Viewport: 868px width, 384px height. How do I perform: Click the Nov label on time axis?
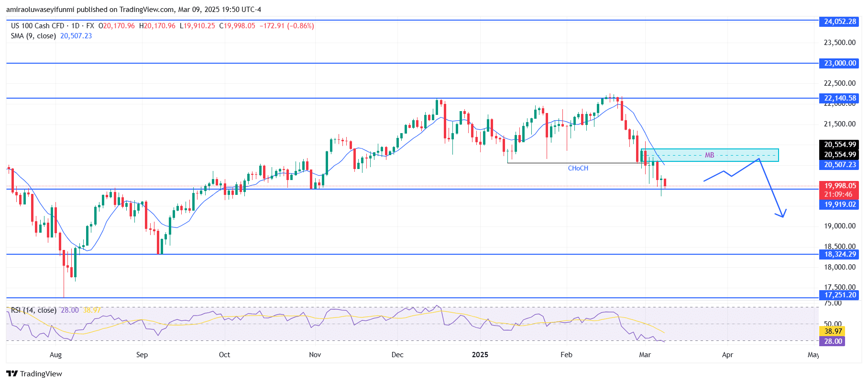point(315,355)
